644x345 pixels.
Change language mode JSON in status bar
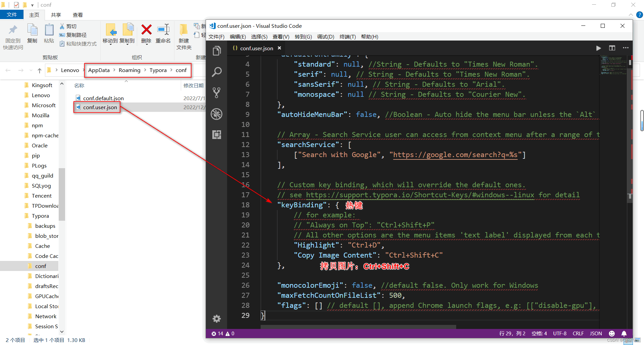tap(596, 334)
